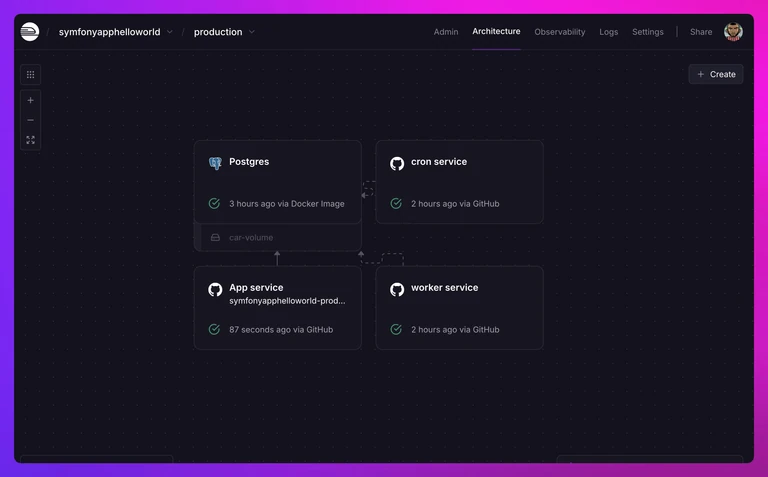The image size is (768, 477).
Task: Open the Admin tab
Action: coord(446,32)
